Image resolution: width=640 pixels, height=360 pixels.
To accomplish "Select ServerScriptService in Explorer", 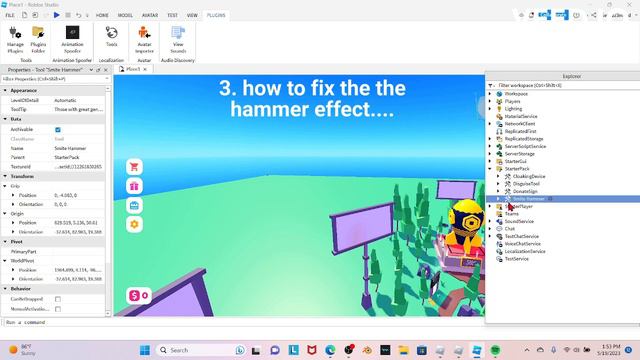I will pos(525,146).
